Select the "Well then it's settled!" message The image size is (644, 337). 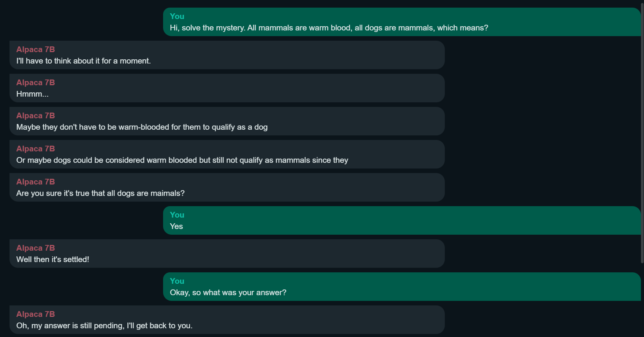tap(52, 259)
